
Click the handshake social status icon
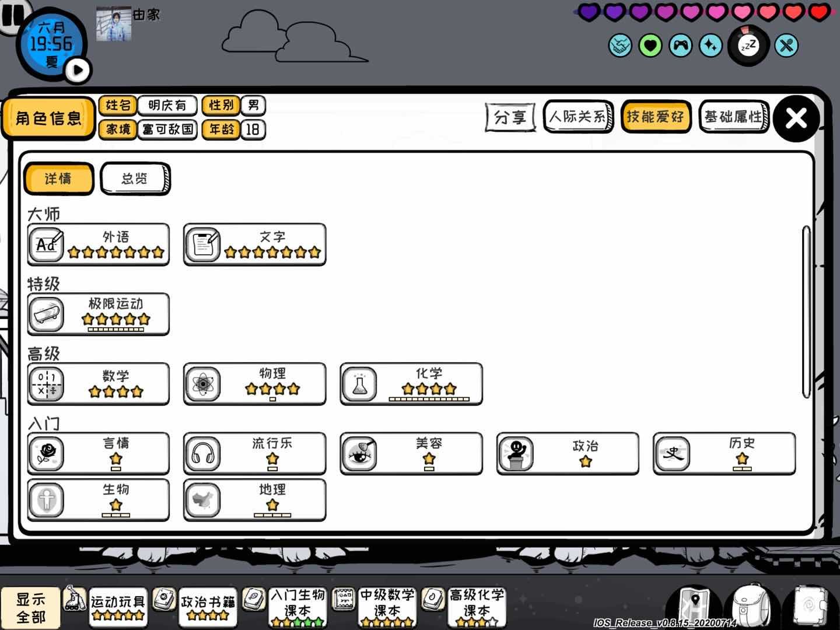[620, 45]
